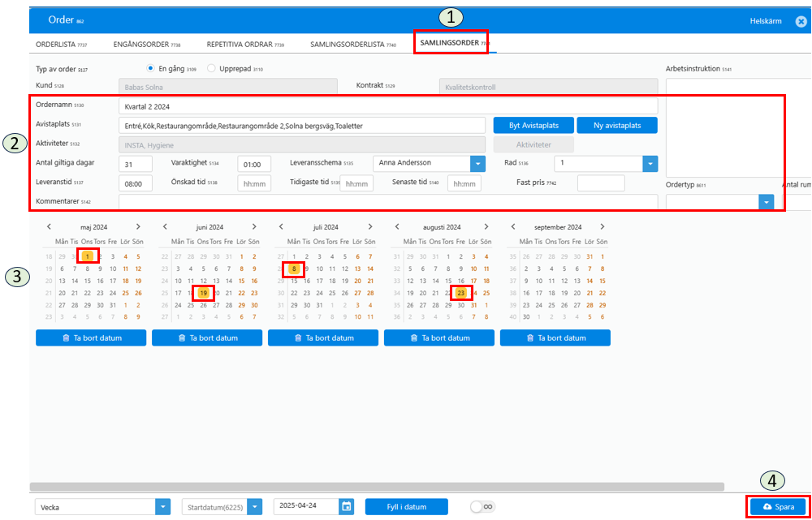
Task: Click the Önskad tid field
Action: click(x=254, y=183)
